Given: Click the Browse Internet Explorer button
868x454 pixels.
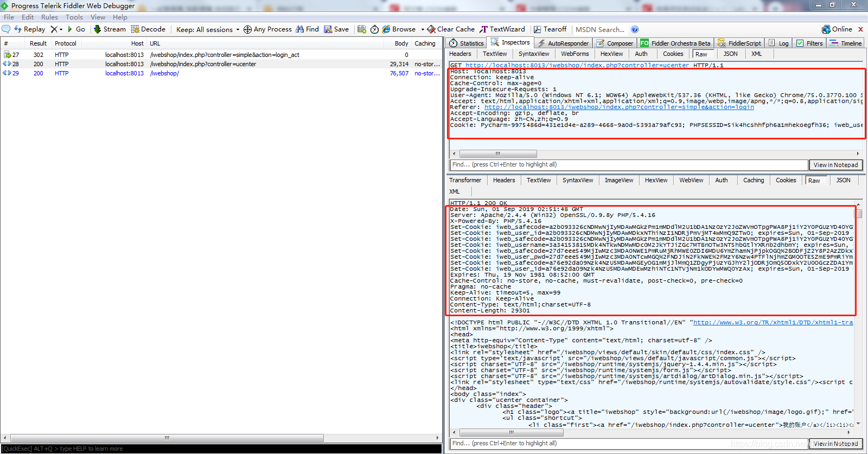Looking at the screenshot, I should (x=399, y=29).
